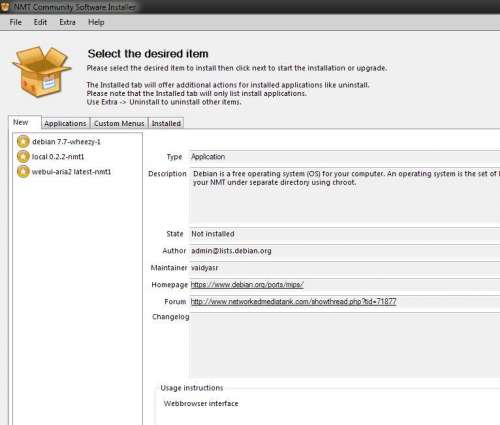Open the networkedmediatank forum thread link
The image size is (500, 425).
pos(293,302)
